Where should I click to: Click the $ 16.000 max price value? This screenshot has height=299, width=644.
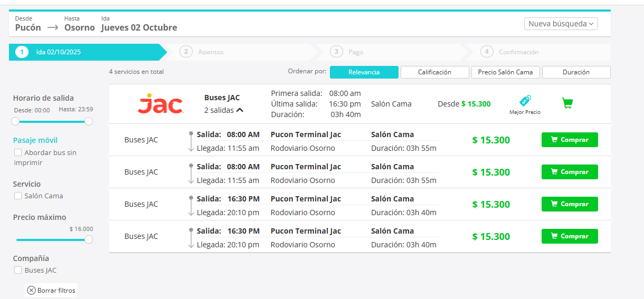81,229
